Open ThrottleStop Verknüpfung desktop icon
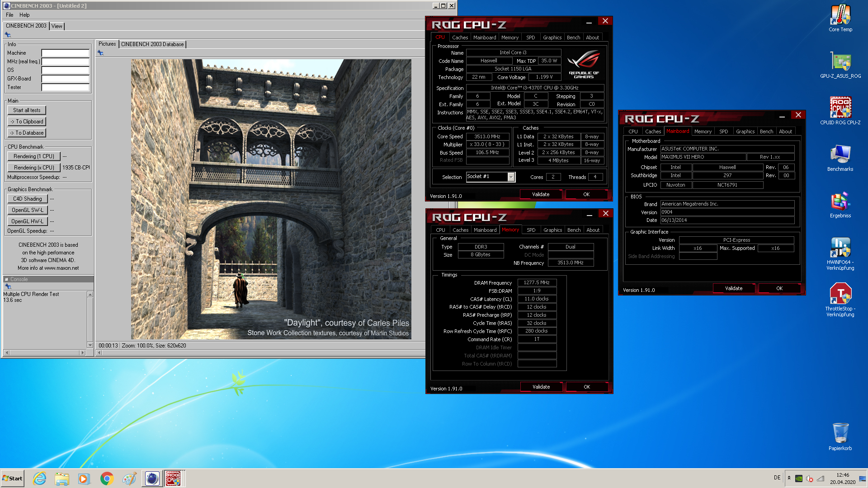868x488 pixels. click(840, 300)
